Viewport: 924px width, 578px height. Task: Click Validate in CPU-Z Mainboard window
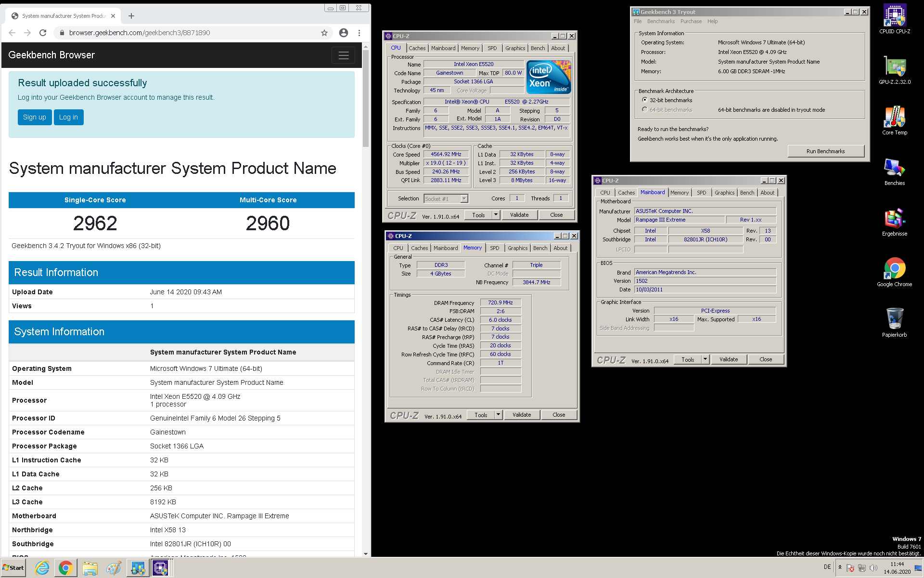pyautogui.click(x=729, y=359)
